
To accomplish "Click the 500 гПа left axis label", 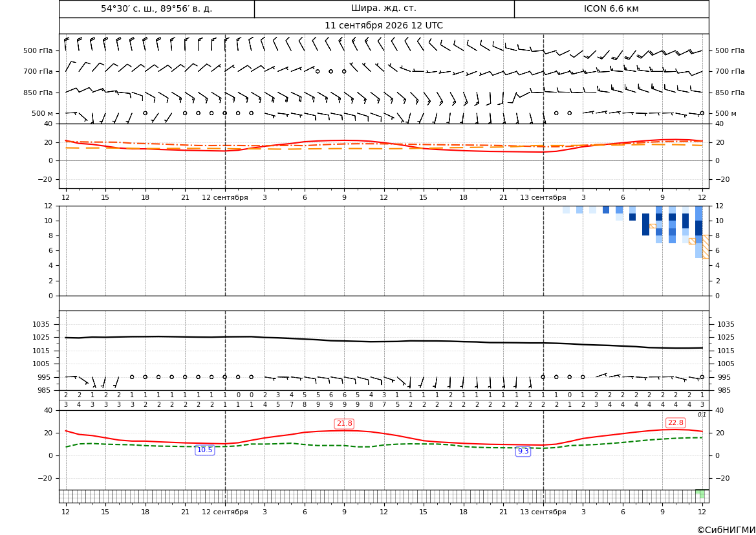I will (x=38, y=50).
